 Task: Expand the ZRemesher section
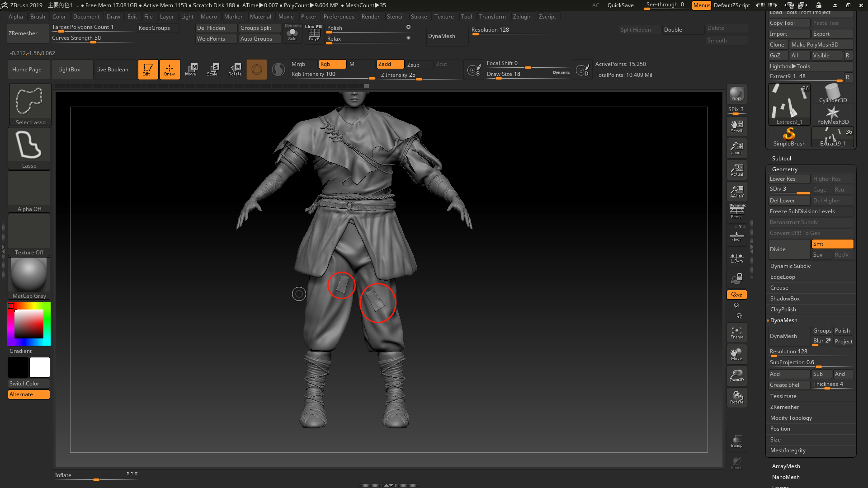tap(784, 407)
